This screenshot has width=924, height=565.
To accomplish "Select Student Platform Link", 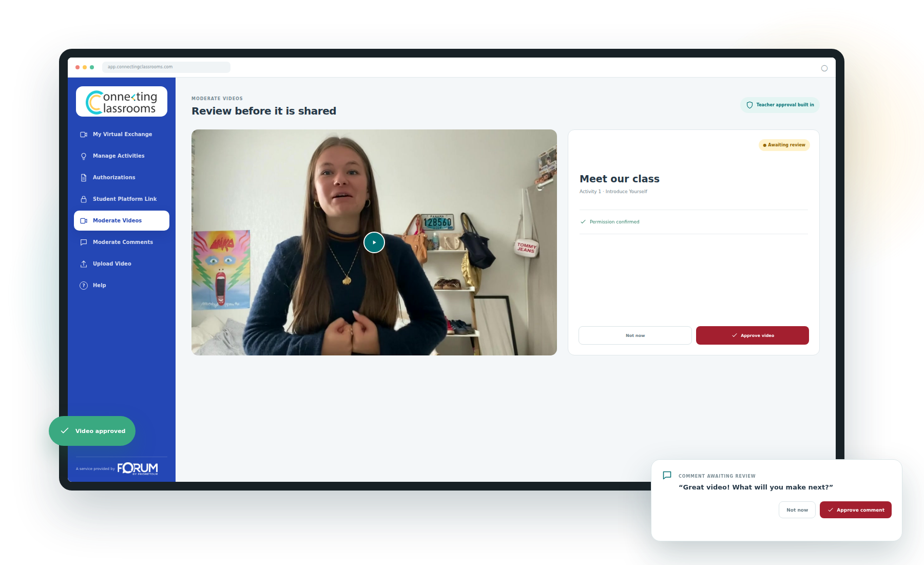I will (122, 199).
